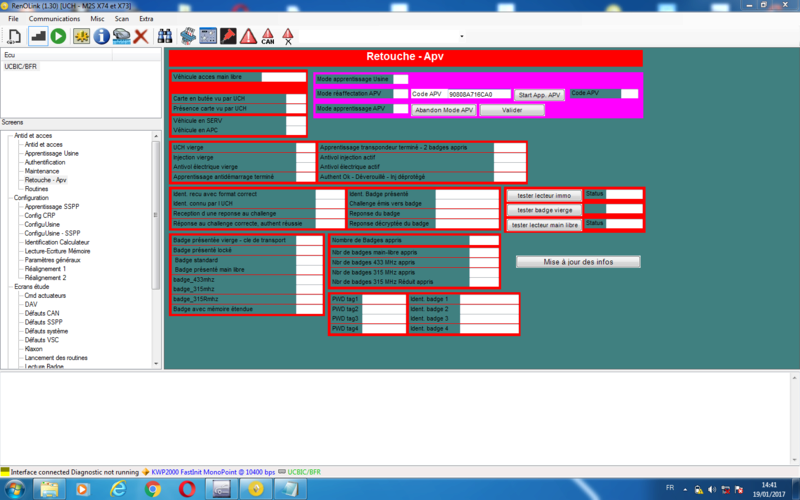Click the car vehicle toolbar icon
800x500 pixels.
tap(121, 36)
